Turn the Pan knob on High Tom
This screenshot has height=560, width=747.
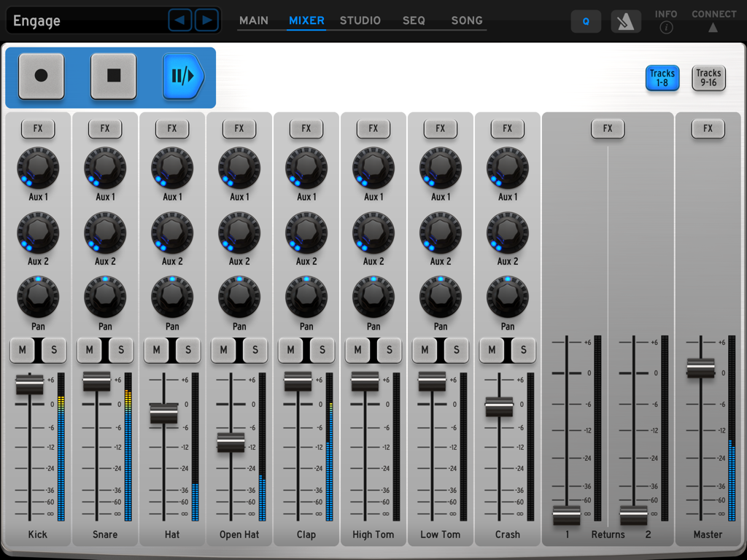pyautogui.click(x=373, y=297)
